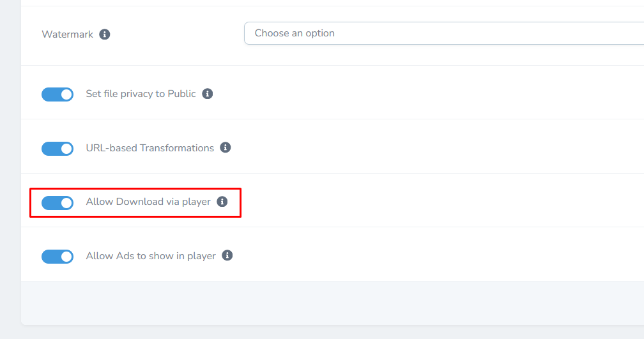Switch off Allow Ads to show in player
Screen dimensions: 644x339
click(57, 257)
